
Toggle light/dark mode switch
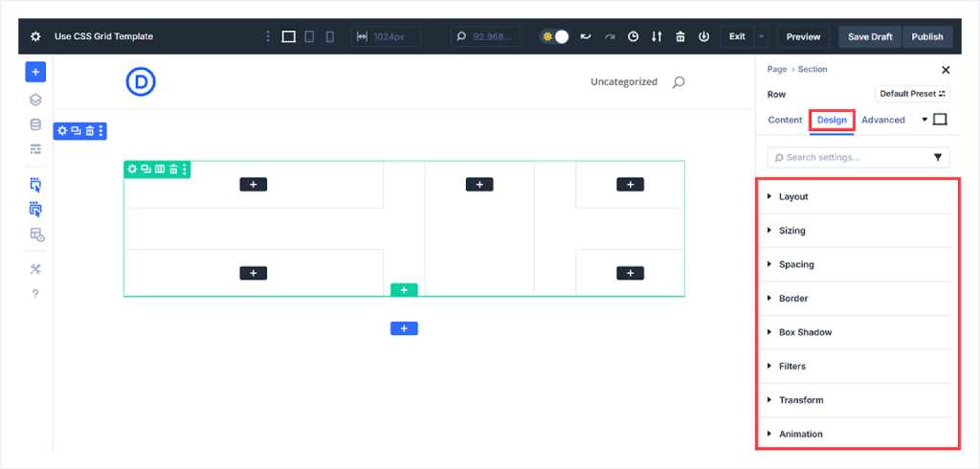point(555,36)
